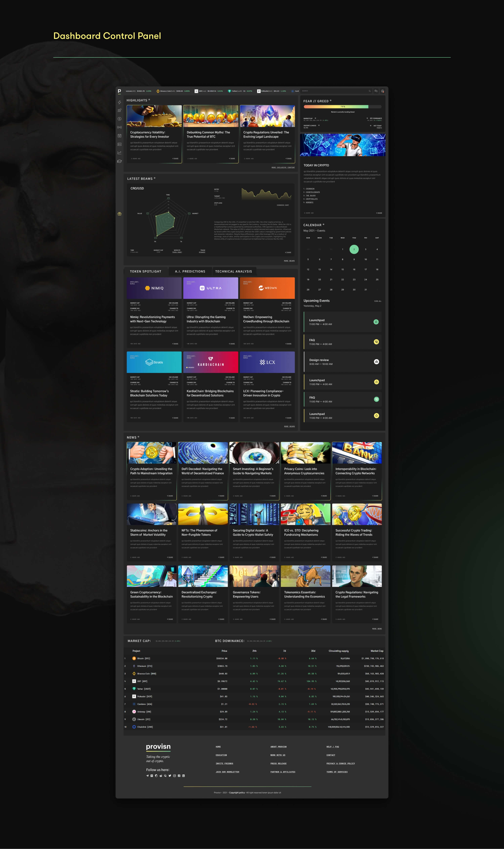Click the lightning bolt sidebar icon
The image size is (504, 849).
click(x=120, y=102)
